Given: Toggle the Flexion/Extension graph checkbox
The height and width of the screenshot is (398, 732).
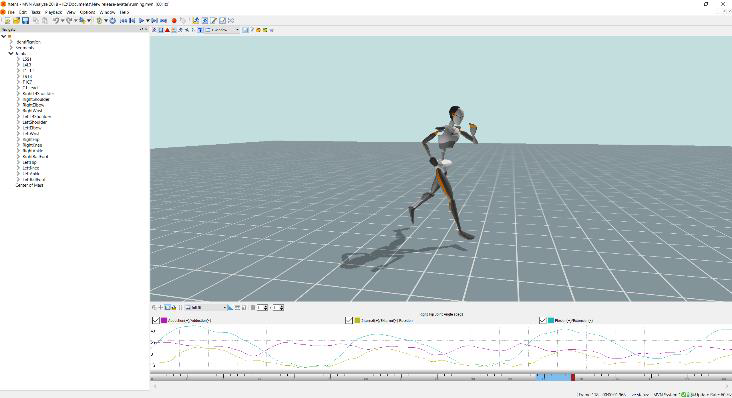Looking at the screenshot, I should (x=542, y=321).
